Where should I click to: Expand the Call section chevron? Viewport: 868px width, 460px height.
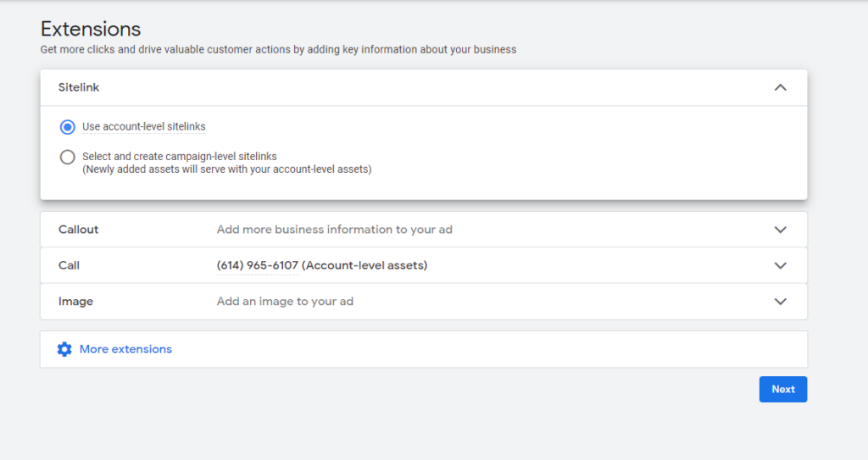pyautogui.click(x=780, y=266)
